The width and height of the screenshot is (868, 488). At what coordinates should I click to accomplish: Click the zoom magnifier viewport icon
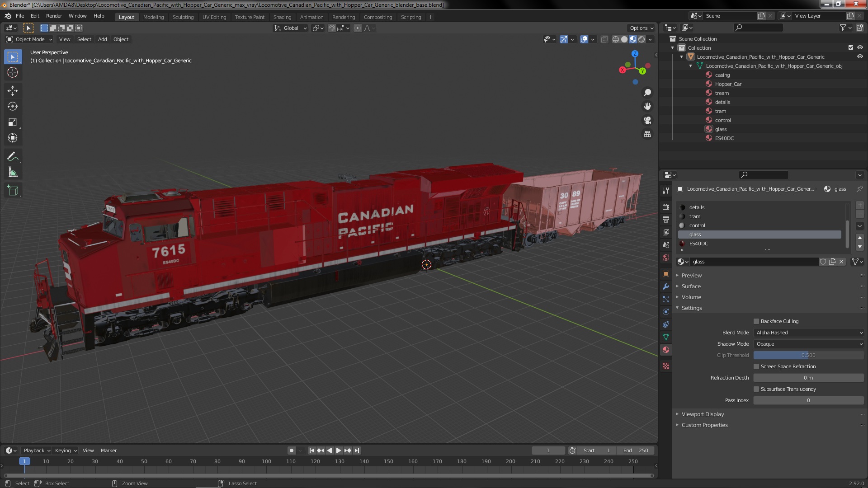[647, 92]
